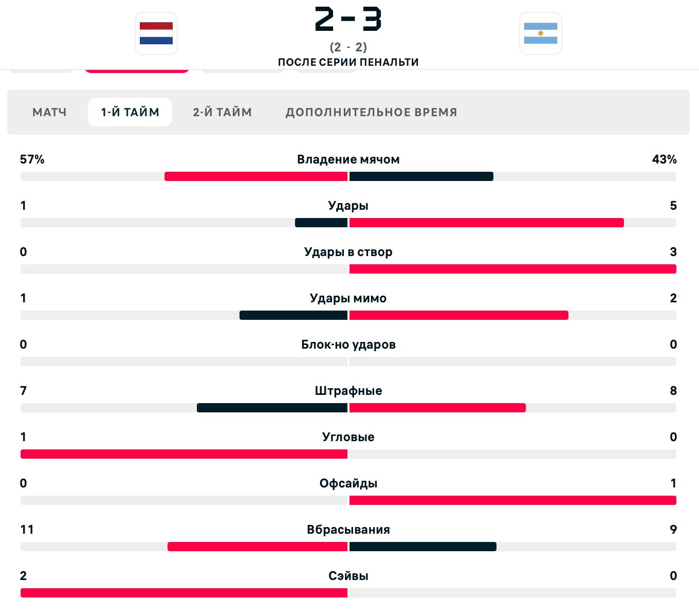
Task: Show Дополнительное время statistics tab
Action: click(x=371, y=112)
